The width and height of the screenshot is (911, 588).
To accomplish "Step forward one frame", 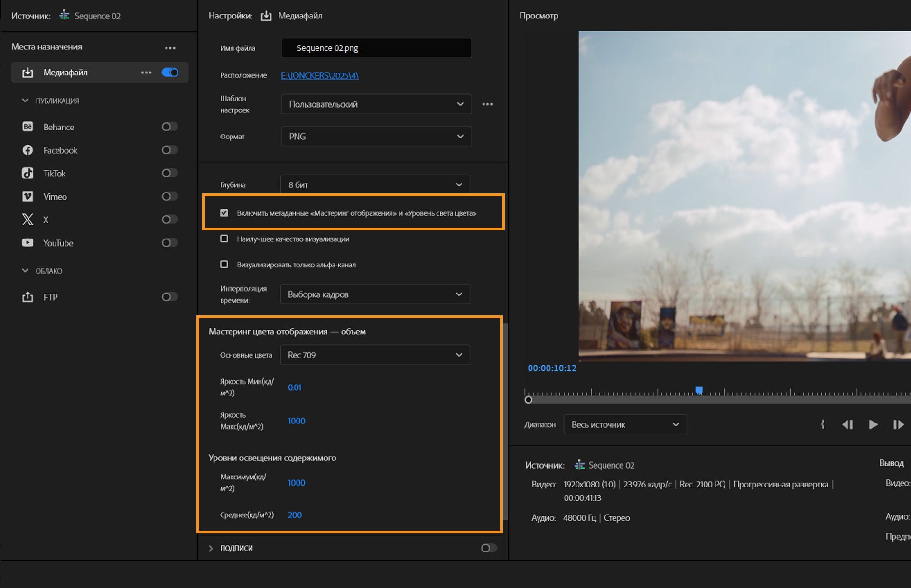I will tap(898, 424).
